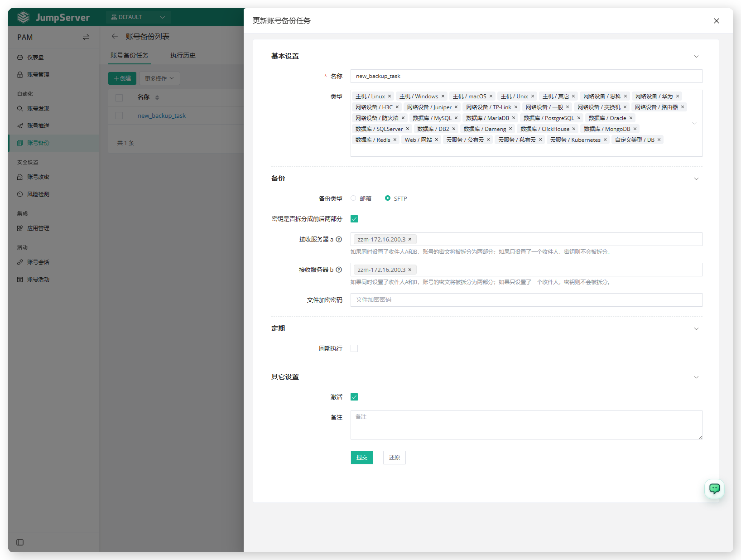Click the 提交 submit button
741x560 pixels.
362,458
